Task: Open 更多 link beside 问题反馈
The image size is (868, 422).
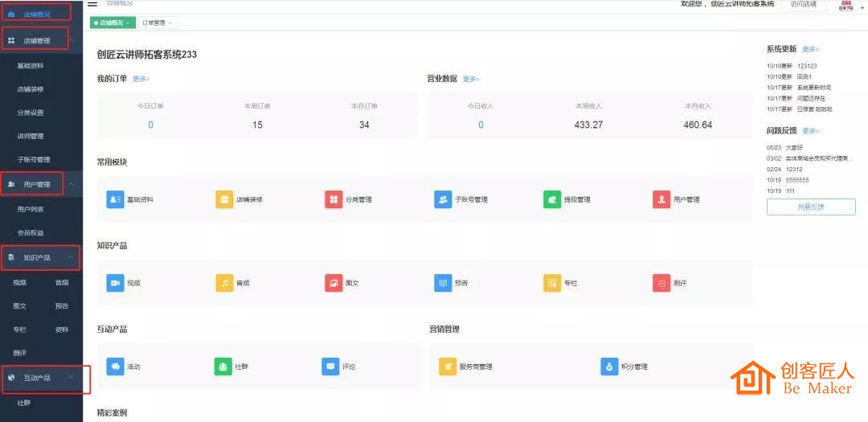Action: coord(810,131)
